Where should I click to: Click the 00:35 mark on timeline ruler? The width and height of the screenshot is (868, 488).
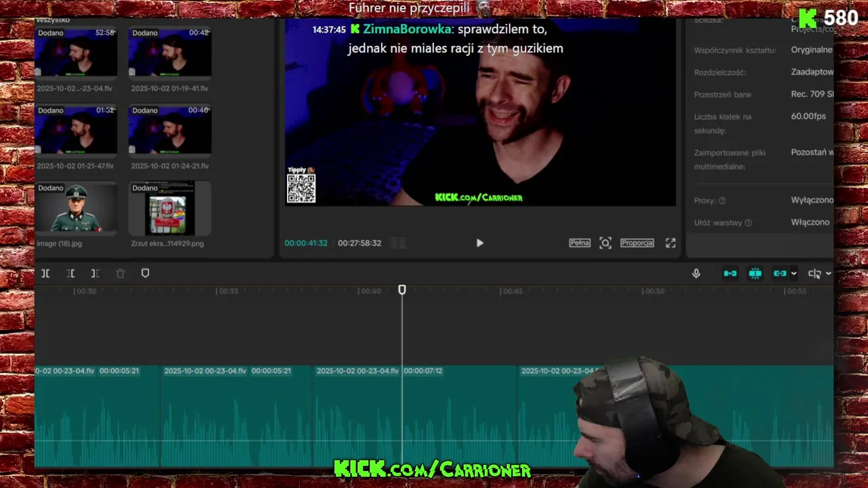228,291
